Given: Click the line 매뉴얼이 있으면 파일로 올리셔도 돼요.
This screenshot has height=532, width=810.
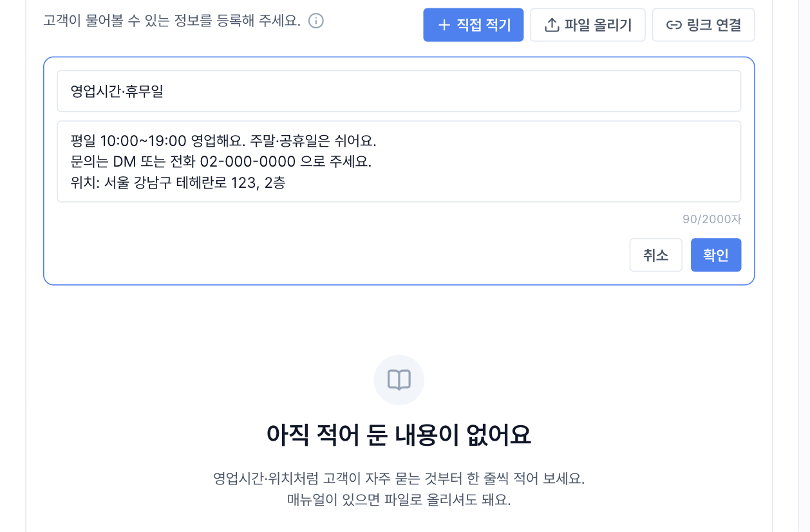Looking at the screenshot, I should (399, 500).
